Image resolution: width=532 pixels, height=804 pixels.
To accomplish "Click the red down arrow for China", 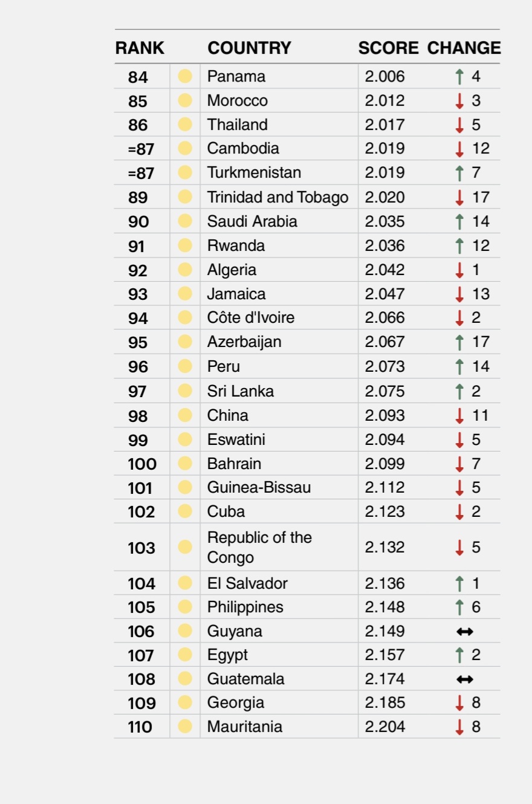I will pyautogui.click(x=459, y=415).
